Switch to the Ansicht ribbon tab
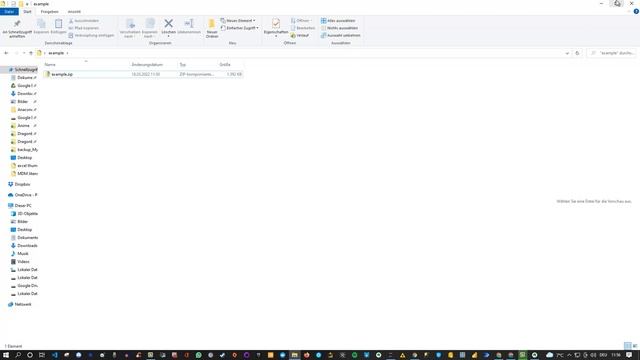Viewport: 640px width, 360px height. click(x=74, y=12)
